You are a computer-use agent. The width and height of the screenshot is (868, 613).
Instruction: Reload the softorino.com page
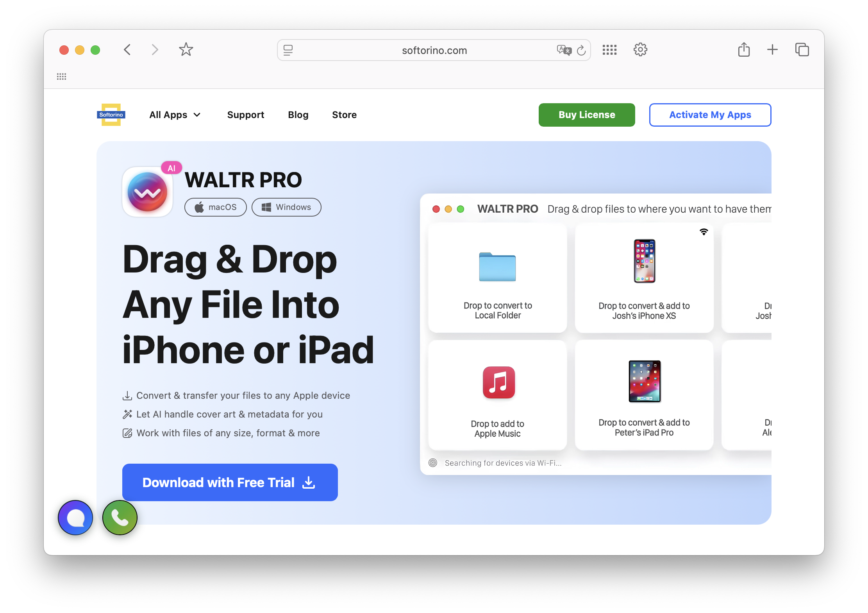581,50
